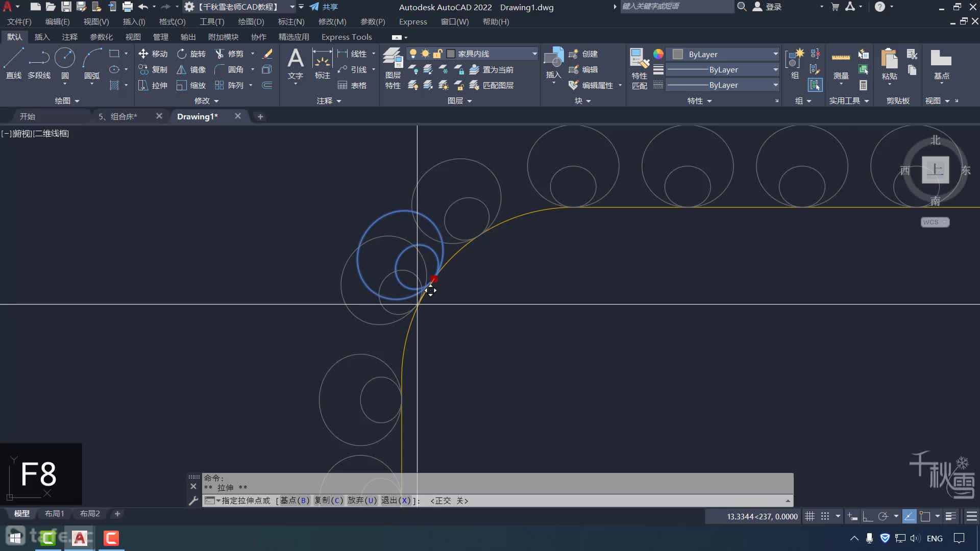
Task: Click the object color wheel icon
Action: pos(658,54)
